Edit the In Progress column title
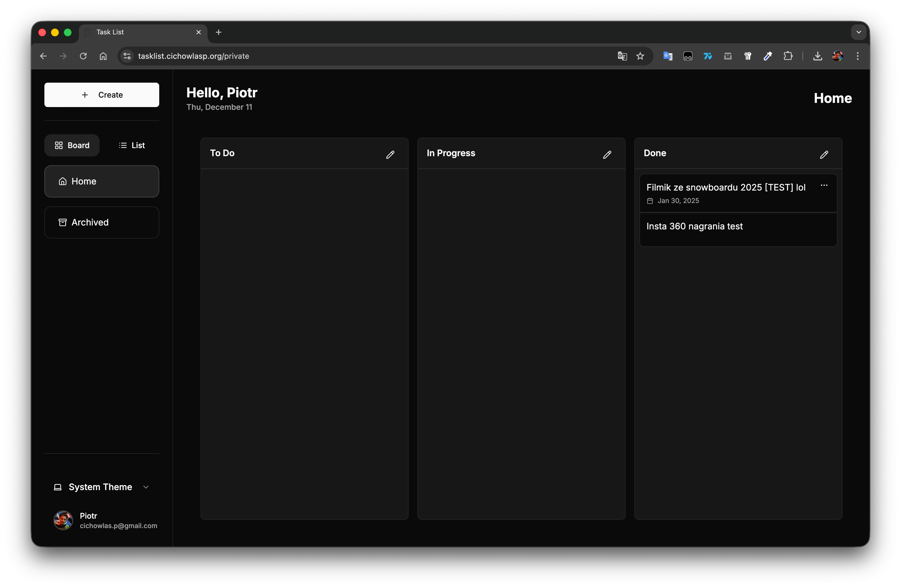Screen dimensions: 901x588 point(607,154)
